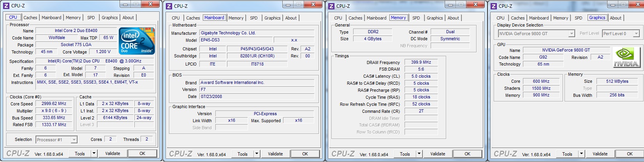Click the DRAM Frequency 399.9 MHz value
644x162 pixels.
421,62
